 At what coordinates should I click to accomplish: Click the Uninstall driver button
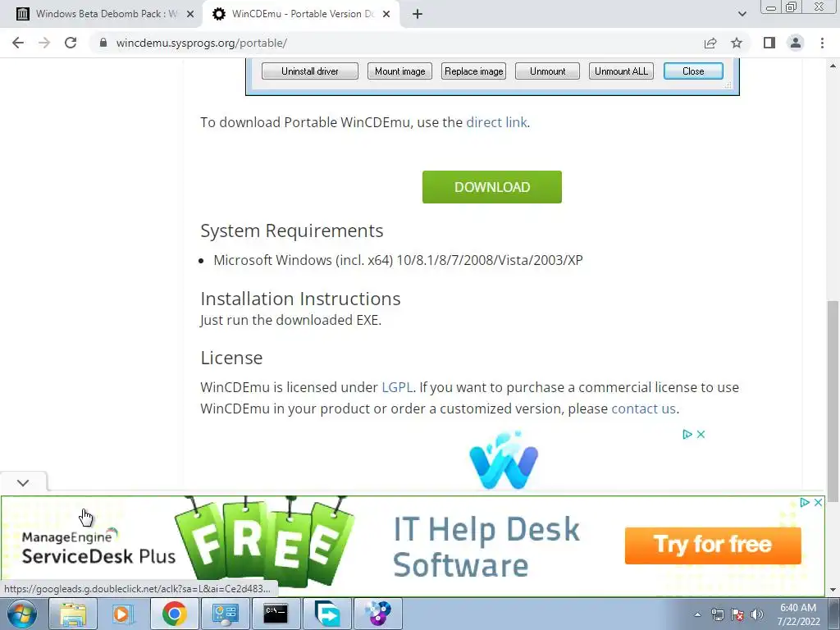[x=309, y=71]
